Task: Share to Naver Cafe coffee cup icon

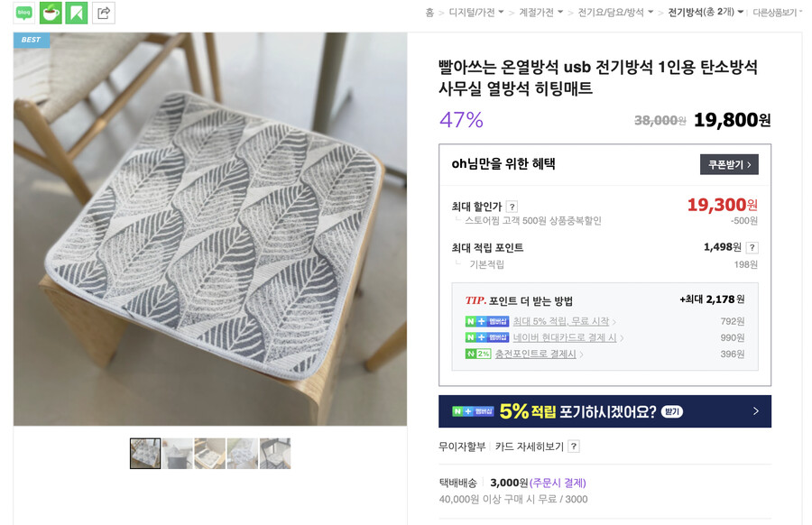Action: [x=51, y=13]
